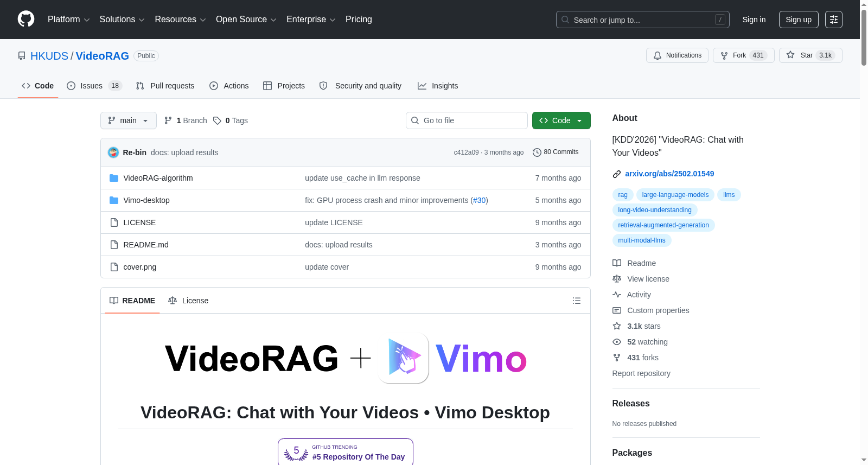Open the Actions tab
This screenshot has width=868, height=465.
point(229,86)
